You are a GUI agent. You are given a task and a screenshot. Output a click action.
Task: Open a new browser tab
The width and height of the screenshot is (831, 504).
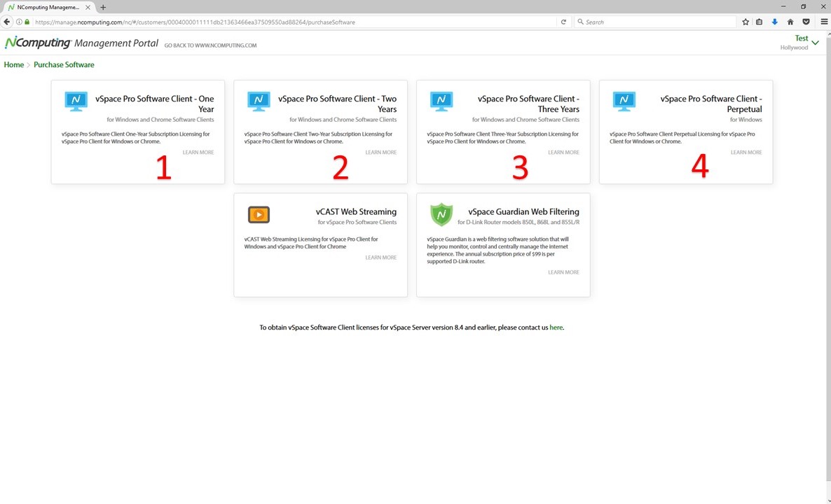(x=103, y=8)
